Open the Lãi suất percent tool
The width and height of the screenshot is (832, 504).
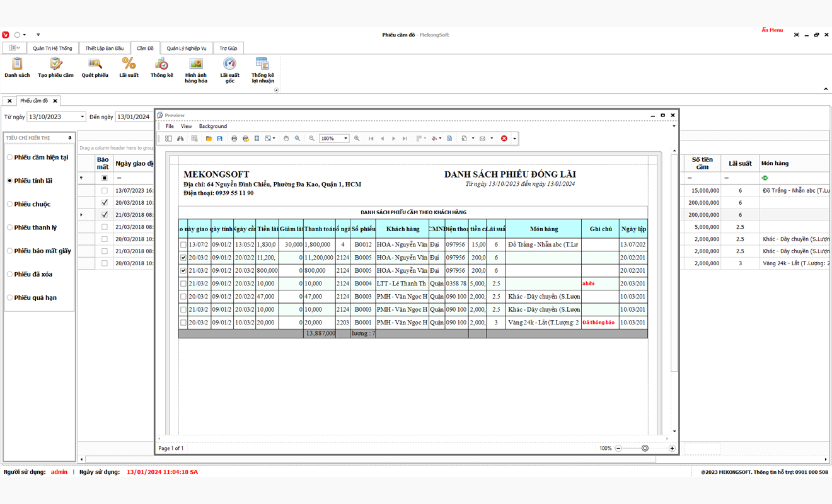coord(129,67)
